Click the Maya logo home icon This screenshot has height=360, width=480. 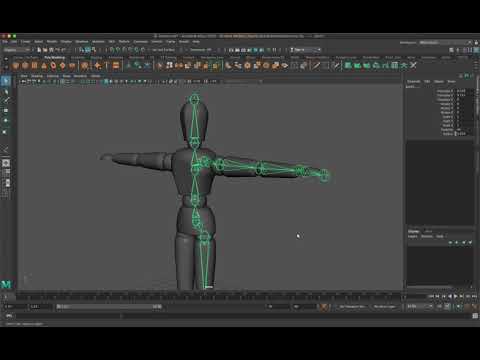coord(6,284)
